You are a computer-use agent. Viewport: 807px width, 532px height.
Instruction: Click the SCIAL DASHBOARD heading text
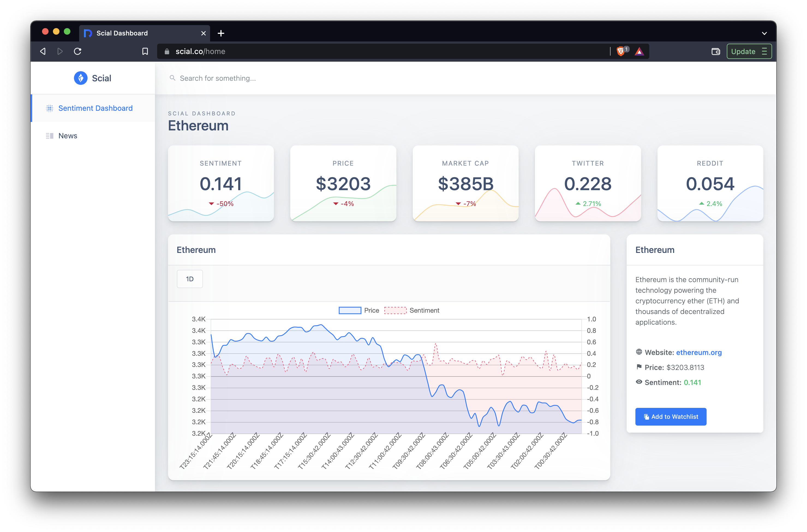pyautogui.click(x=202, y=113)
